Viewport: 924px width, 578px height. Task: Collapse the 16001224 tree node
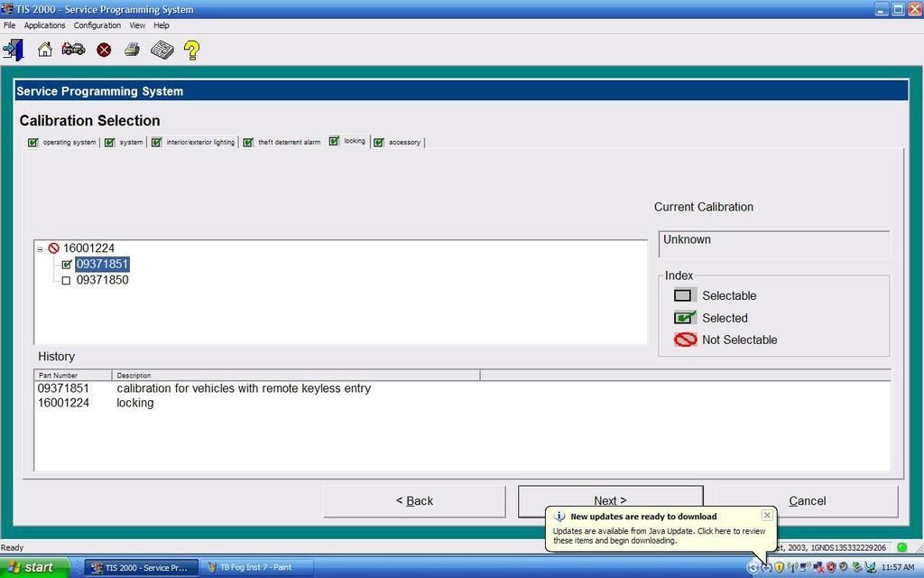click(x=40, y=249)
